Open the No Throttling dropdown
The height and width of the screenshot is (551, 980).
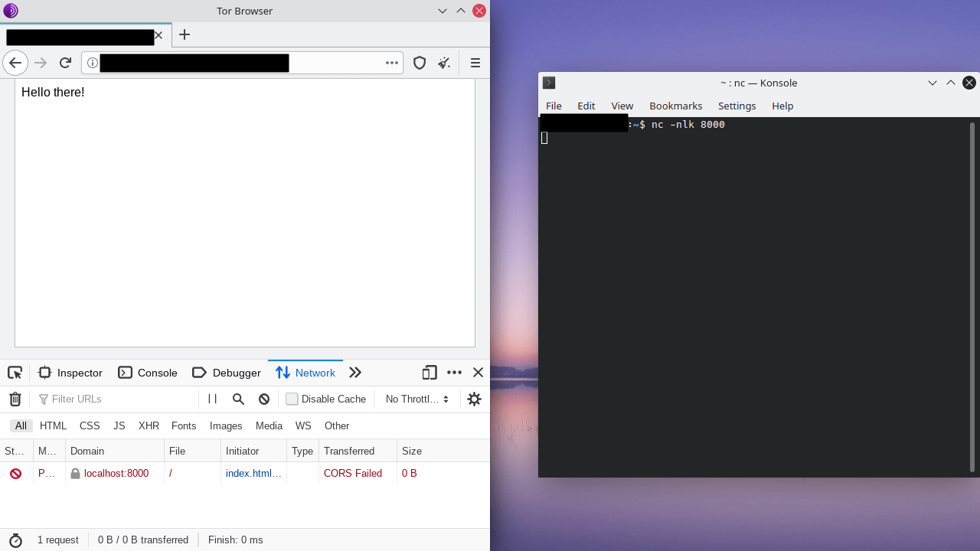[x=414, y=399]
